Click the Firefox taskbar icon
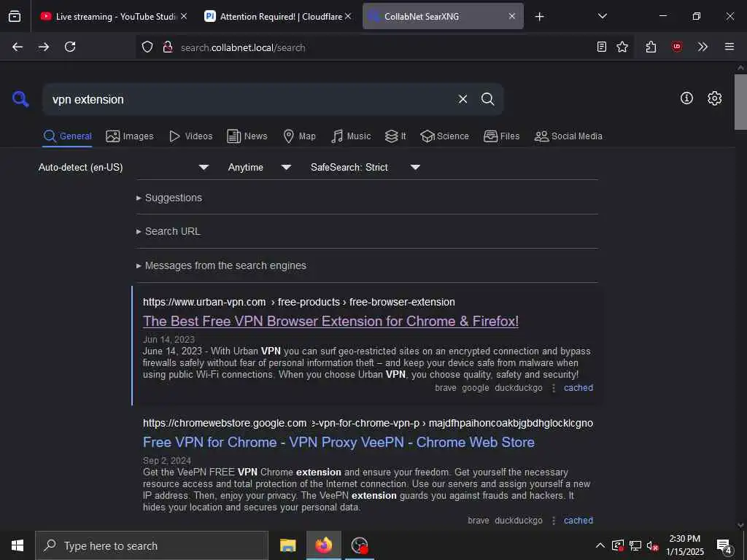Image resolution: width=747 pixels, height=560 pixels. click(323, 545)
